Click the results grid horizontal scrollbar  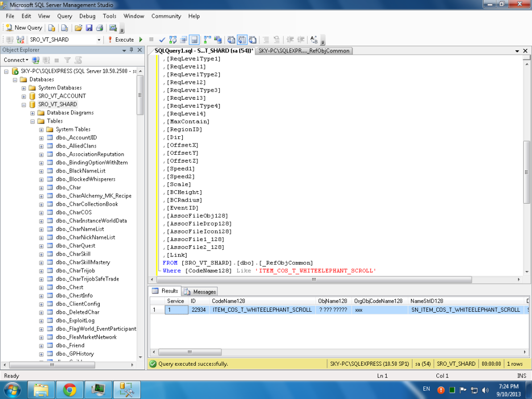[x=190, y=352]
